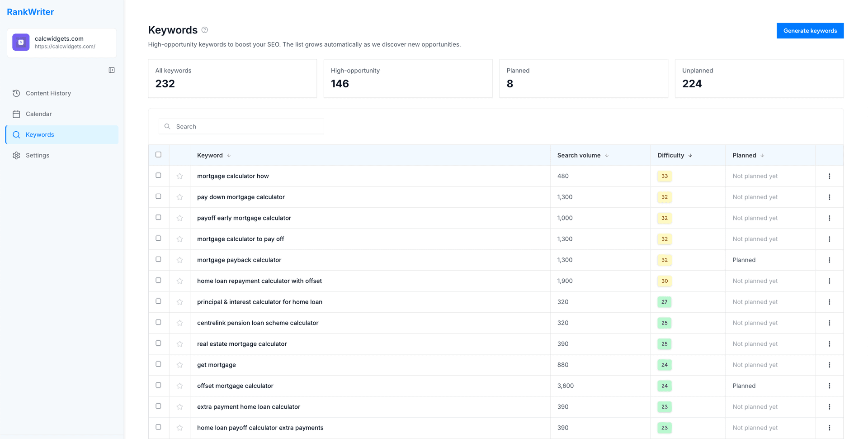Select the 'pay down mortgage calculator' row checkbox

(158, 196)
